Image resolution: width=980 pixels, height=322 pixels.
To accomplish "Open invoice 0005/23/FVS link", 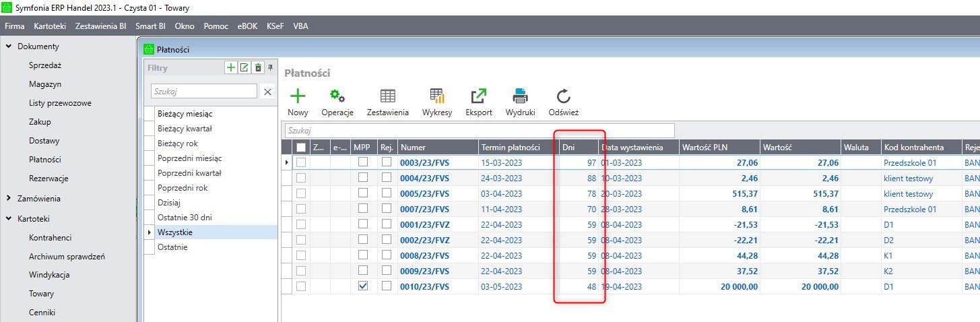I will pyautogui.click(x=424, y=193).
